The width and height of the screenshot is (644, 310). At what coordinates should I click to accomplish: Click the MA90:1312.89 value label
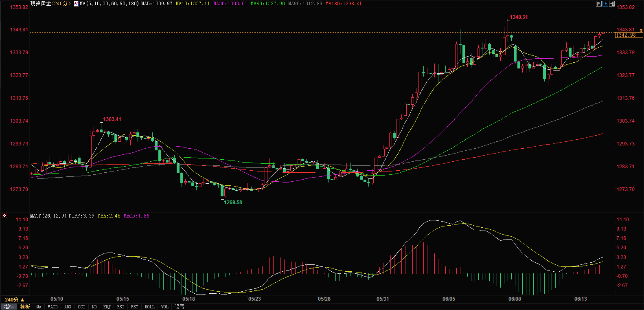point(305,4)
